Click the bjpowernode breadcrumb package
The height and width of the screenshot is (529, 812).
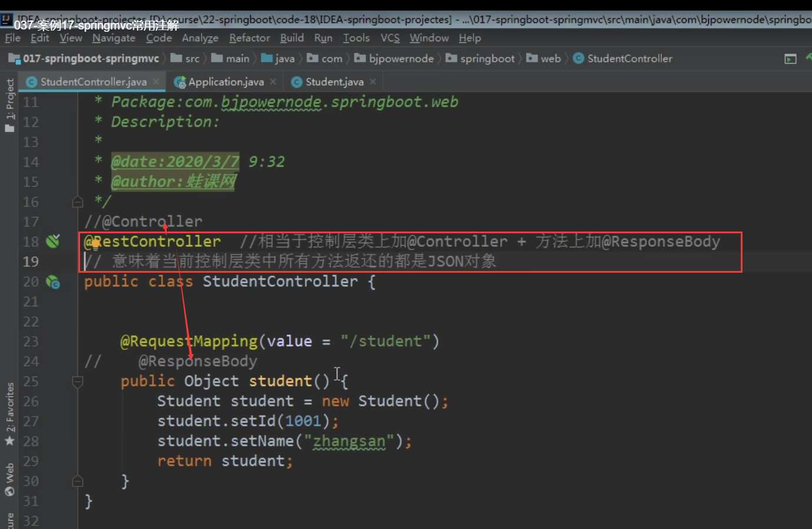[x=394, y=58]
